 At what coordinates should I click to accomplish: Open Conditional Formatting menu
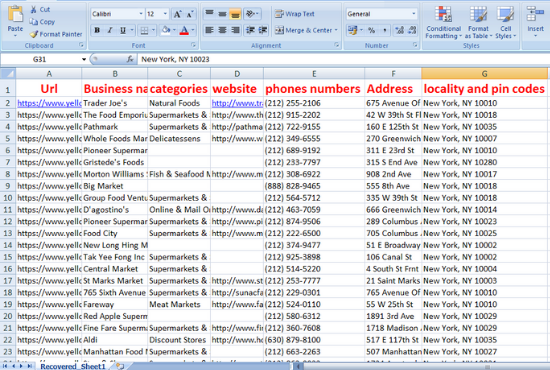click(443, 22)
